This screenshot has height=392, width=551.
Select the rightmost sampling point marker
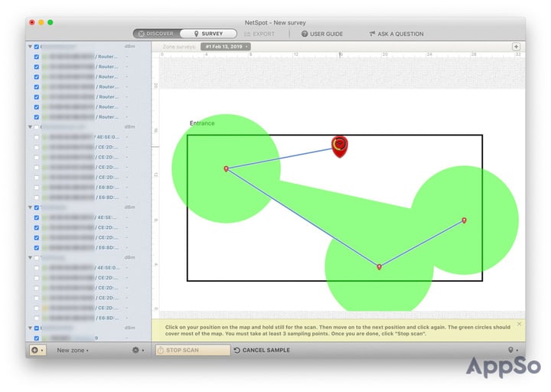coord(465,220)
